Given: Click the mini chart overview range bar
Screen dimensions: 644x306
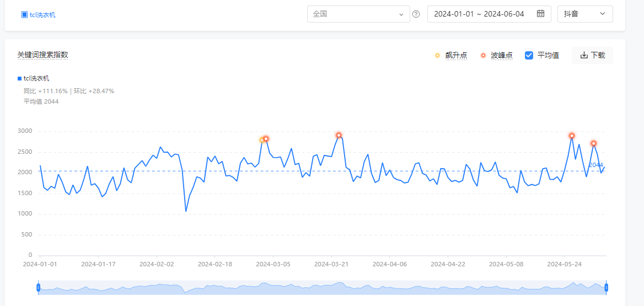Looking at the screenshot, I should [322, 287].
